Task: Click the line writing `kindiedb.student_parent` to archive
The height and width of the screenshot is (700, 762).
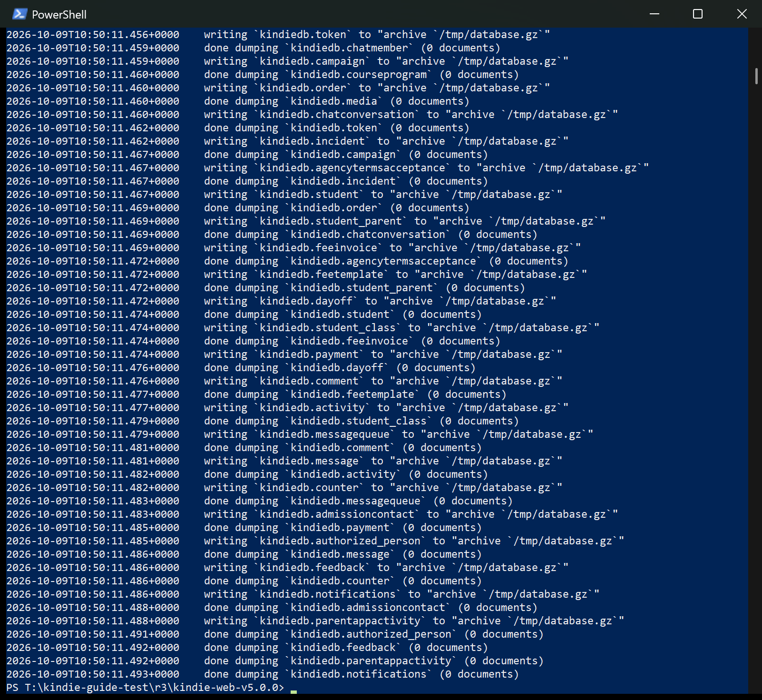Action: coord(306,221)
